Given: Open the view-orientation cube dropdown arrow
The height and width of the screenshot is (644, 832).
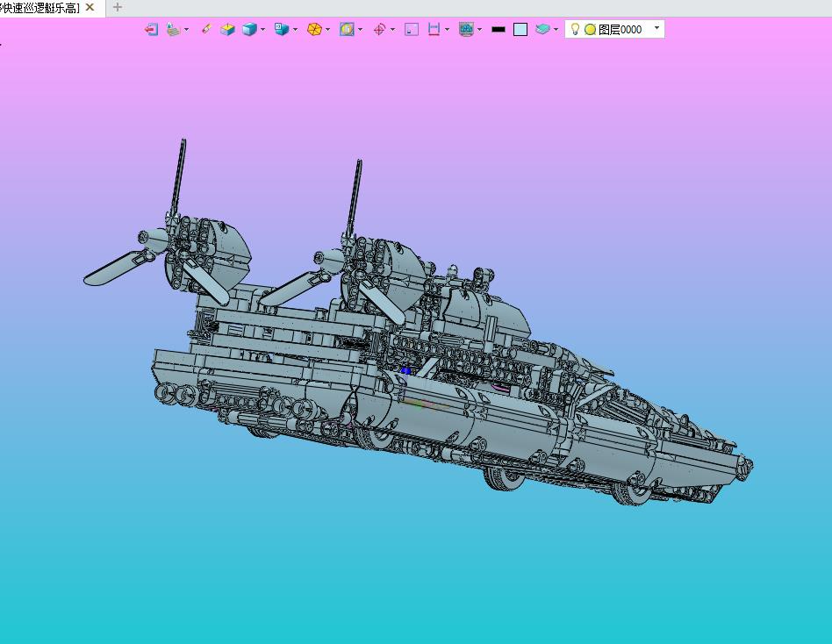Looking at the screenshot, I should [x=295, y=30].
